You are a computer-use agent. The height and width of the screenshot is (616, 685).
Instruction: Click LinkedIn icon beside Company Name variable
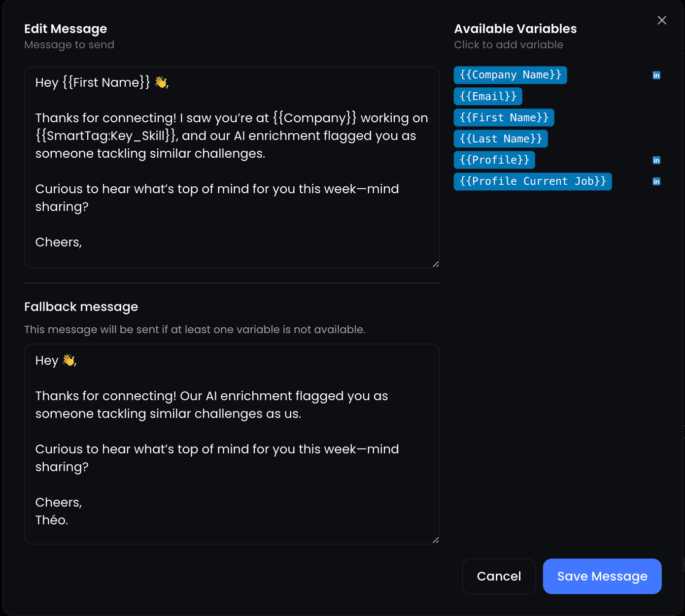(656, 75)
